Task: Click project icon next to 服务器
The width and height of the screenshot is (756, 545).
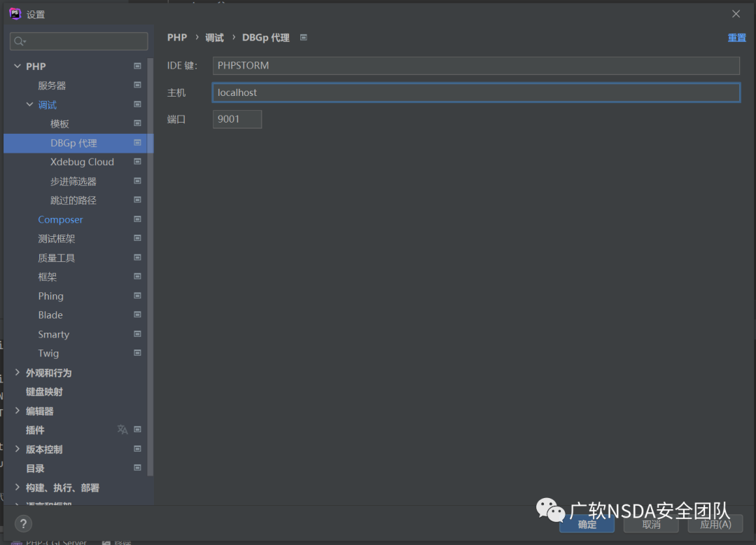Action: tap(137, 85)
